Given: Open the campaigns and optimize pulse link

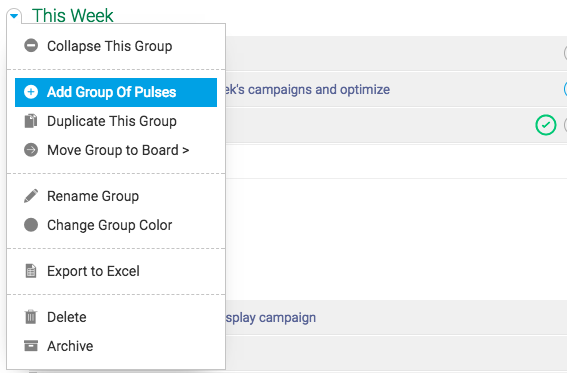Looking at the screenshot, I should click(x=308, y=89).
